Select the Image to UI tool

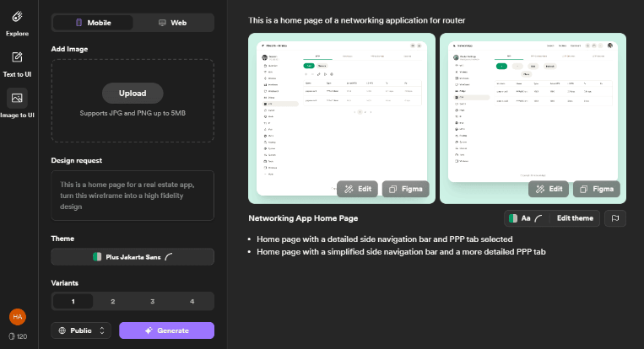(17, 103)
